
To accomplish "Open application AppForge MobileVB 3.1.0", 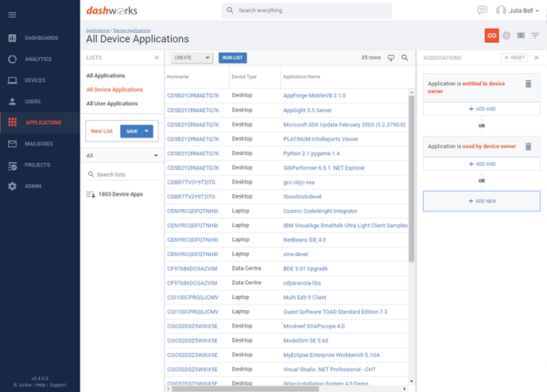I will click(314, 95).
